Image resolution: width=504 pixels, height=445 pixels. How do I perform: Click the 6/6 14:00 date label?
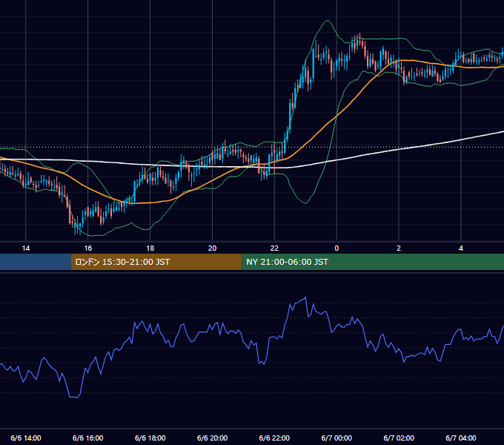26,438
